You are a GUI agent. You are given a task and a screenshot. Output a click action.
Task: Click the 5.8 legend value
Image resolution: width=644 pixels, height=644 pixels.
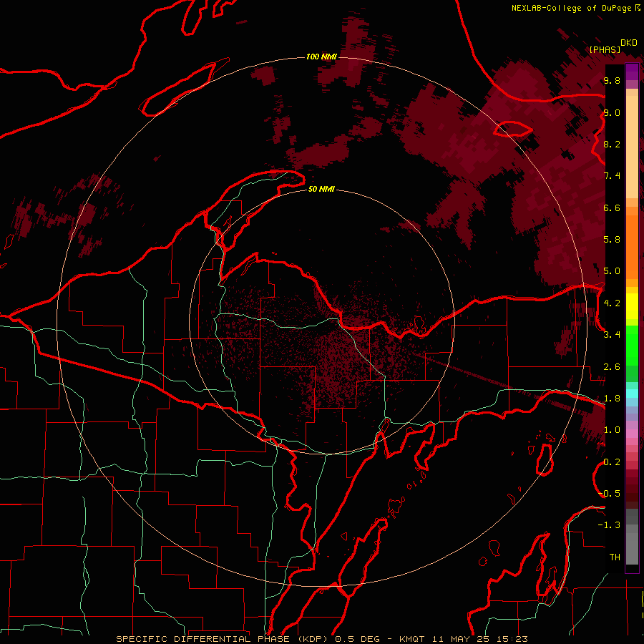point(612,240)
